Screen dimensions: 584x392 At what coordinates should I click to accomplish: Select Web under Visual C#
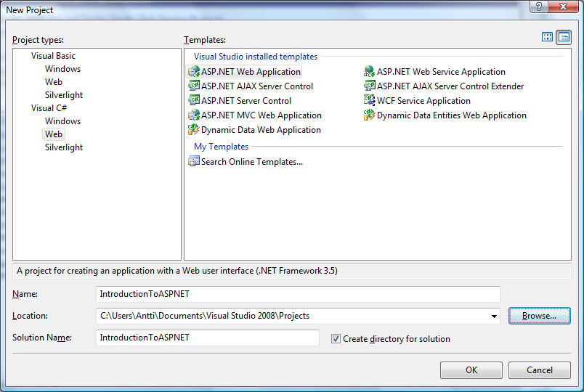(54, 134)
